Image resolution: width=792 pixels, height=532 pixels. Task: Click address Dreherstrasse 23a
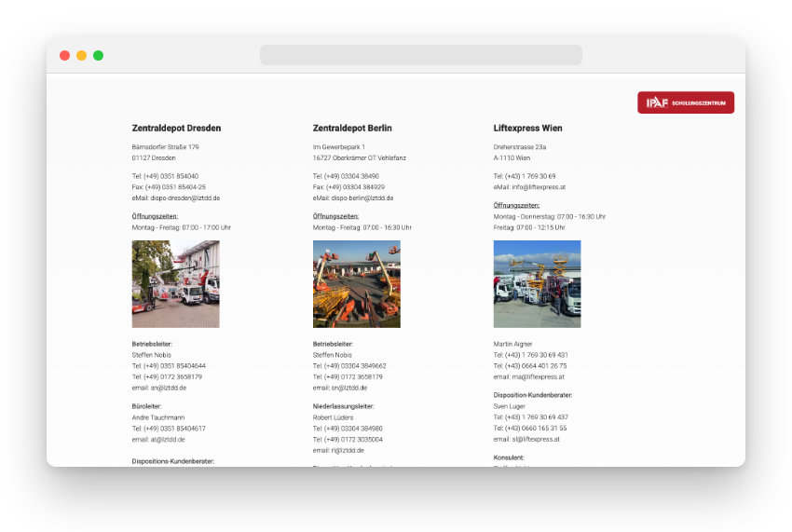pos(520,147)
